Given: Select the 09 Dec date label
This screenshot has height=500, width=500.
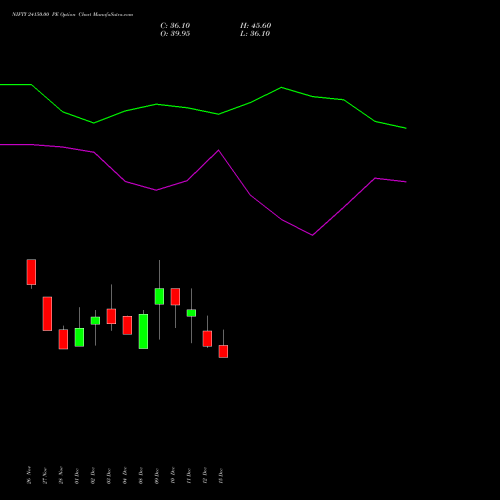Looking at the screenshot, I should point(157,476).
